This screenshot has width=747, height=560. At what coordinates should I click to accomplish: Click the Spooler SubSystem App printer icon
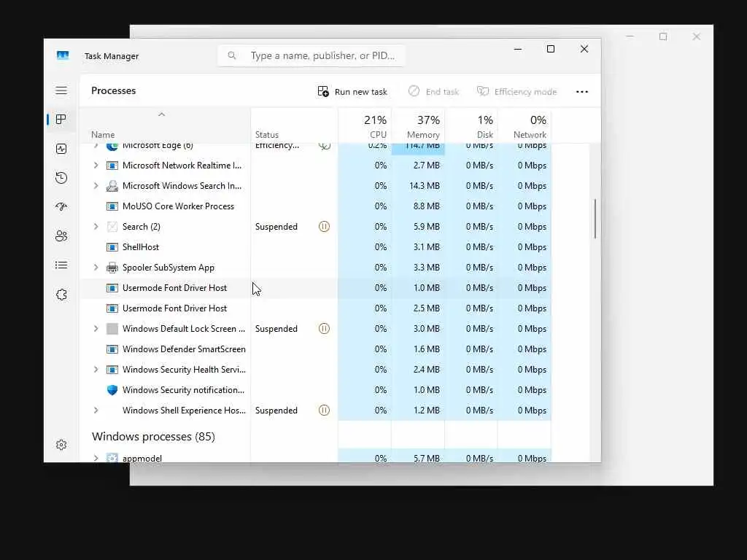(112, 268)
